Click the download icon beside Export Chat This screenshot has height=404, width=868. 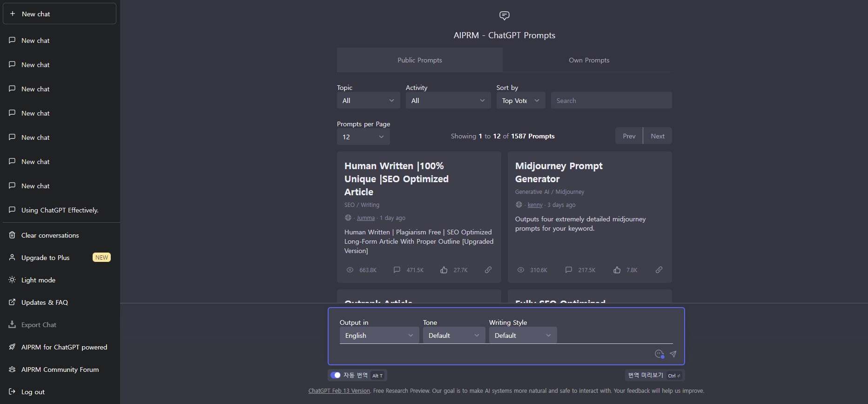12,324
